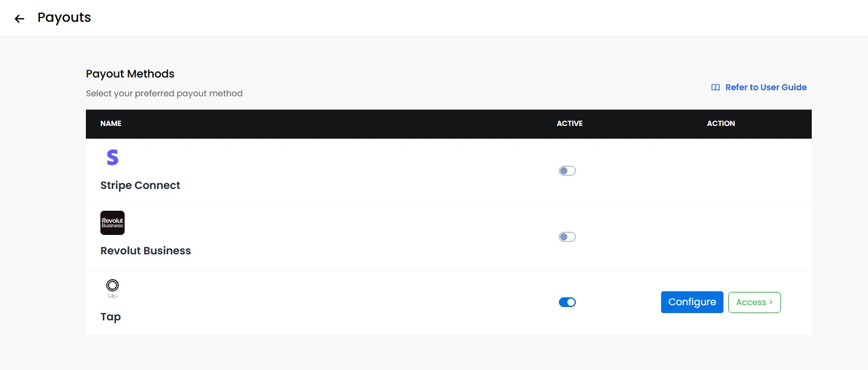Click the Stripe purple S logo
This screenshot has height=370, width=868.
pyautogui.click(x=113, y=157)
